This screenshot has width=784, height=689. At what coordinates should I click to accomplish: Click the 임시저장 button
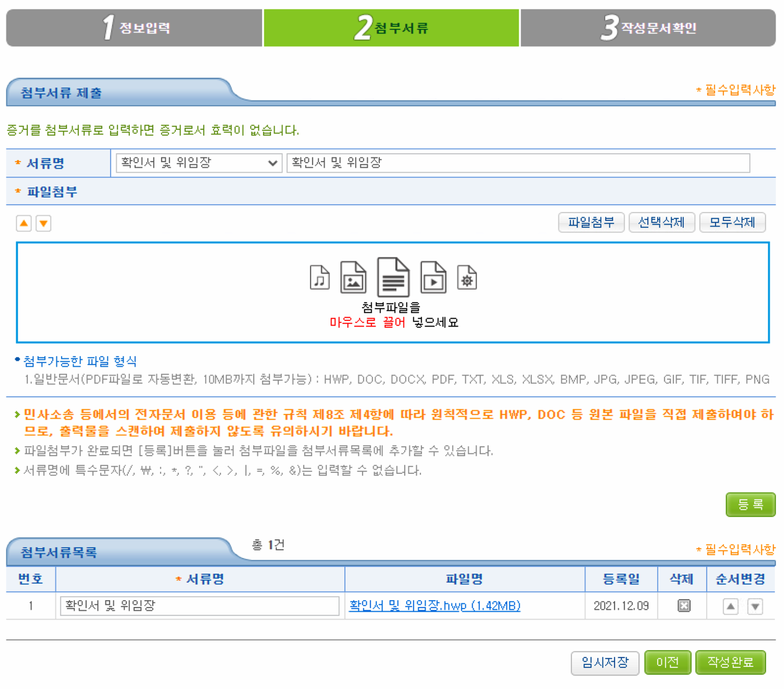coord(605,662)
